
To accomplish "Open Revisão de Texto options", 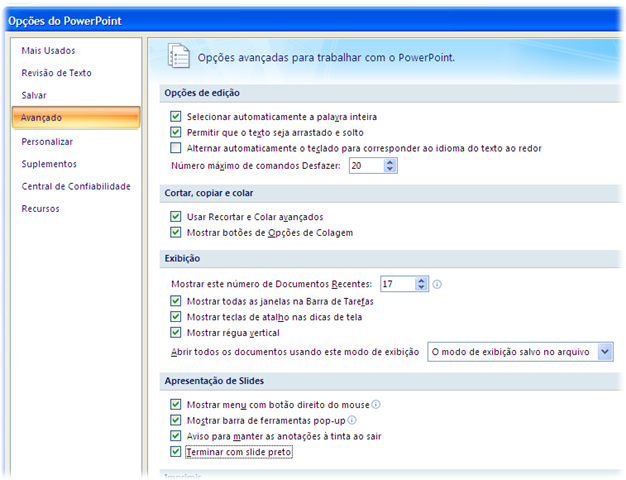I will click(56, 73).
